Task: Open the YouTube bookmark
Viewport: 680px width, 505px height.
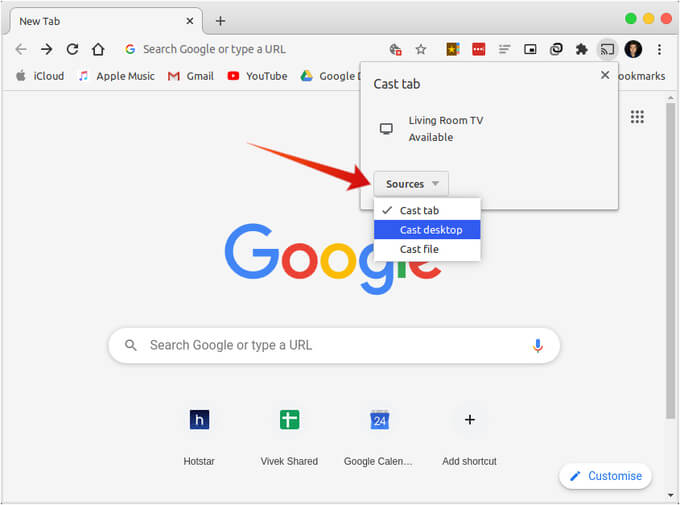Action: point(257,76)
